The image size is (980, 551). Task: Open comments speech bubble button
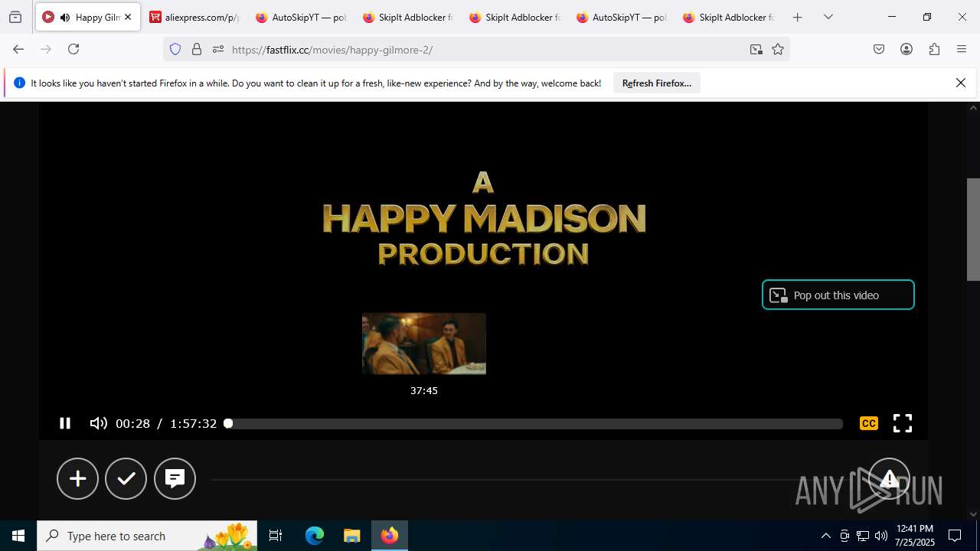pyautogui.click(x=175, y=478)
